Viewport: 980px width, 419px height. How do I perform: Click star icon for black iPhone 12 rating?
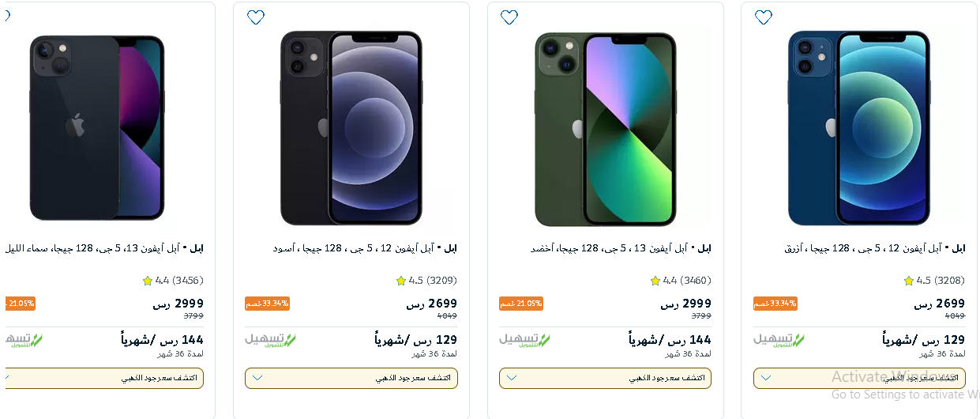[400, 281]
